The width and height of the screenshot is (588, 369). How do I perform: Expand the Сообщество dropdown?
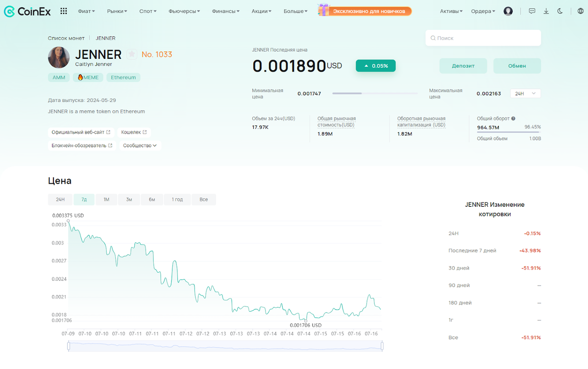click(140, 146)
